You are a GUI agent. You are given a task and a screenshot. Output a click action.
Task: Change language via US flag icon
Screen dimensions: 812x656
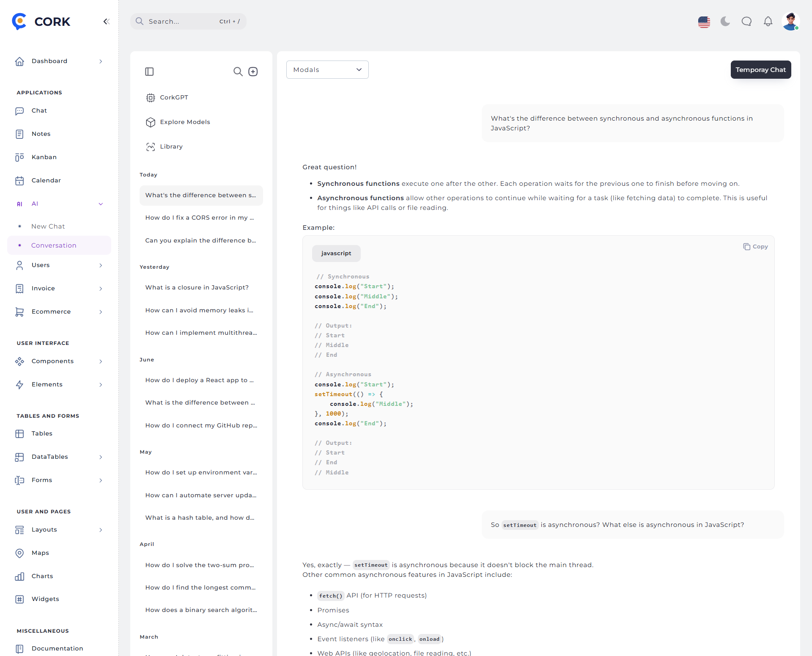point(704,22)
